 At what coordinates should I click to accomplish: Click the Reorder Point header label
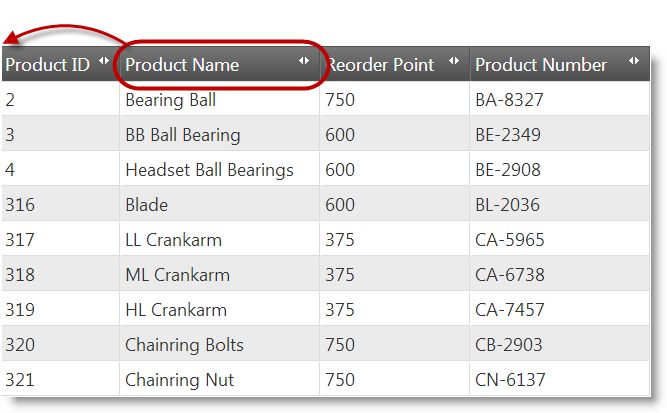[x=382, y=65]
